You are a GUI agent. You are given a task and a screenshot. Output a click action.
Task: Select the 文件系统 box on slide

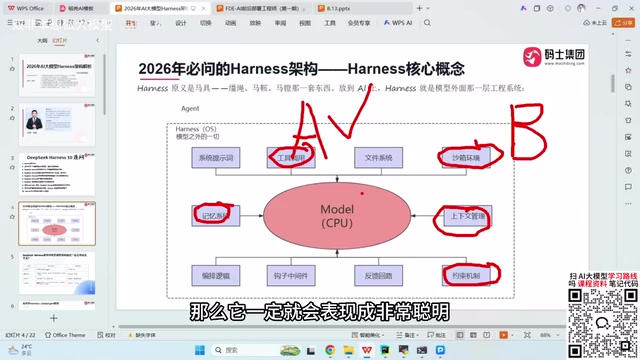[x=378, y=158]
